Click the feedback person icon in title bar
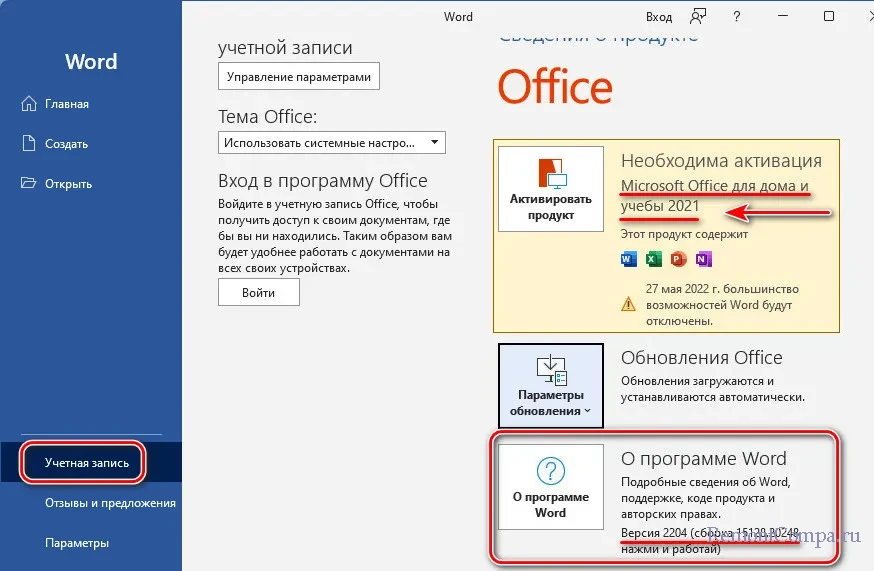The width and height of the screenshot is (874, 571). pos(697,16)
